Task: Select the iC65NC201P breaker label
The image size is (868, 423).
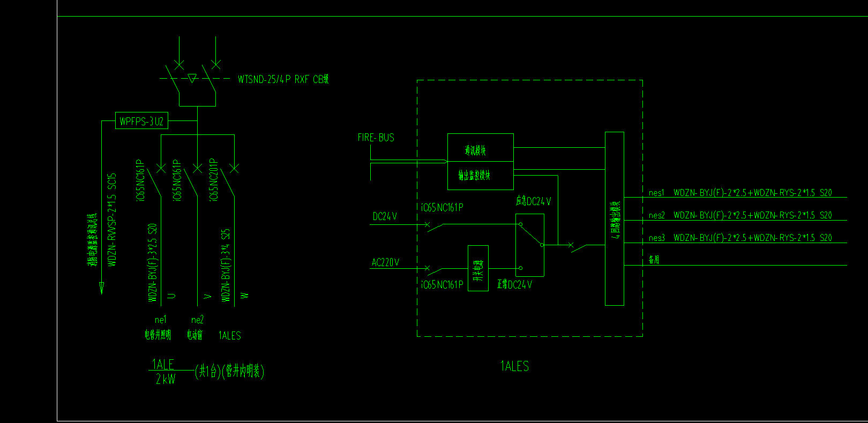Action: [213, 180]
